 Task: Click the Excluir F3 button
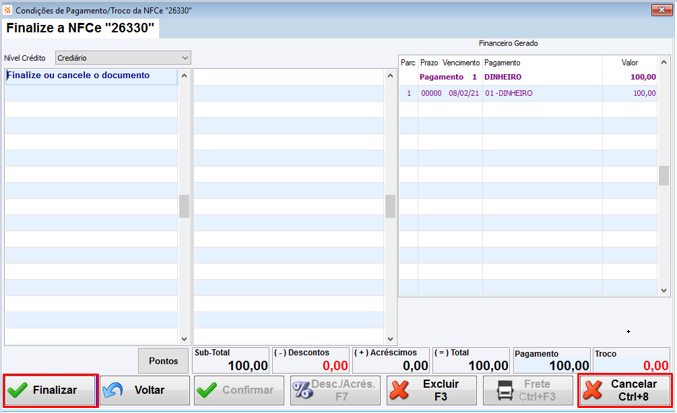[431, 390]
